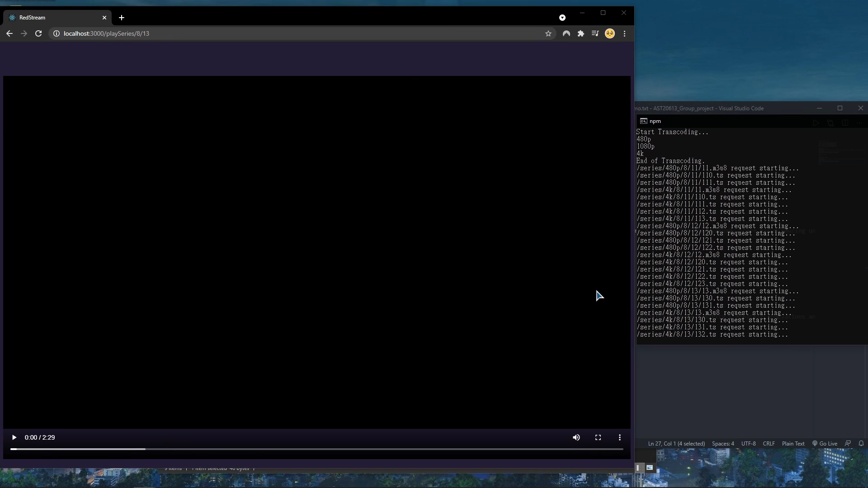Open Chrome's three-dot main menu
The height and width of the screenshot is (488, 868).
[x=624, y=33]
